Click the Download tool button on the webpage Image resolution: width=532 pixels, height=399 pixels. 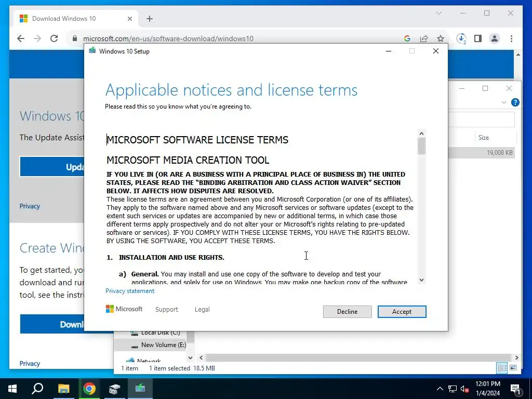[52, 324]
